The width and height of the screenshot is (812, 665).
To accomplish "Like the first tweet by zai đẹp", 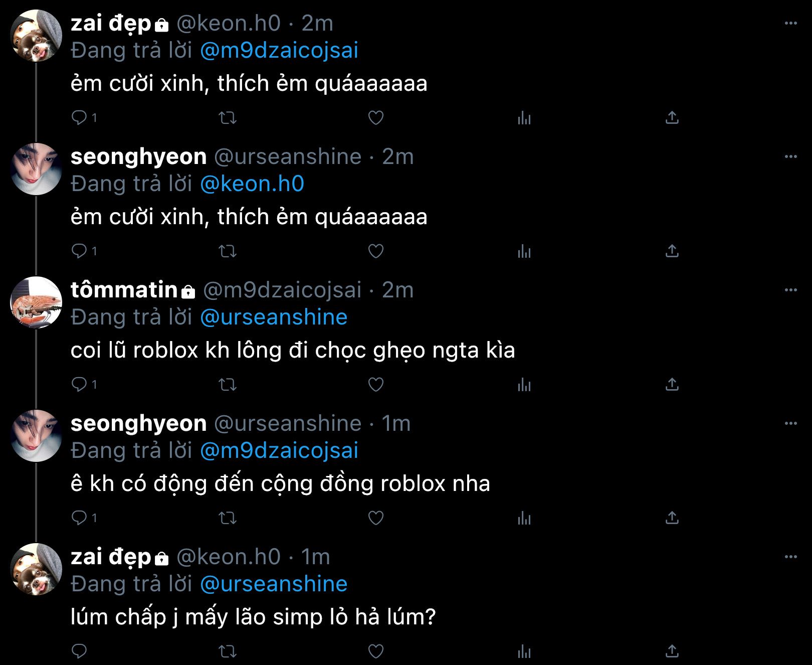I will 376,118.
